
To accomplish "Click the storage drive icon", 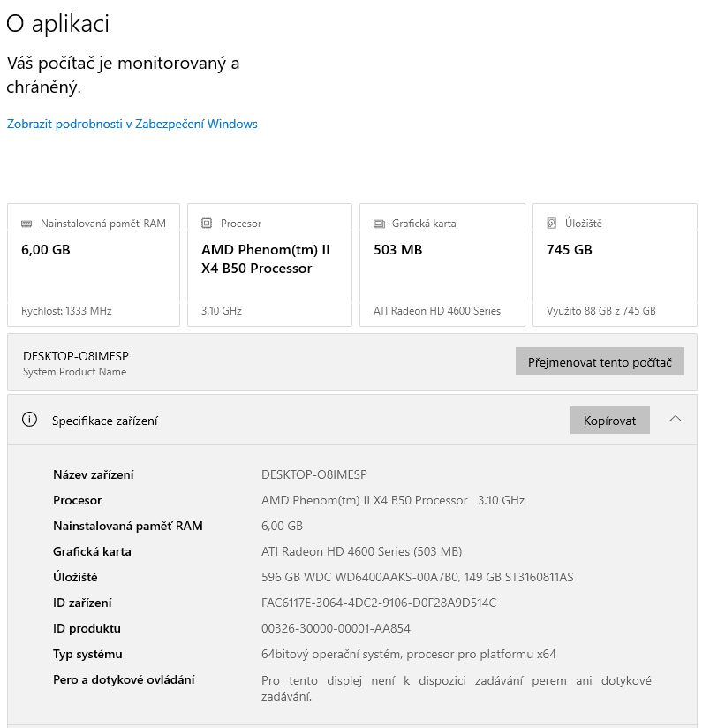I will pos(552,224).
